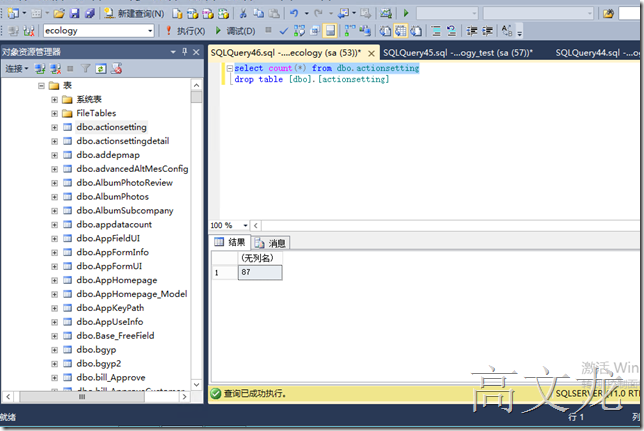Click the Cut scissors icon
This screenshot has width=644, height=431.
[x=243, y=14]
